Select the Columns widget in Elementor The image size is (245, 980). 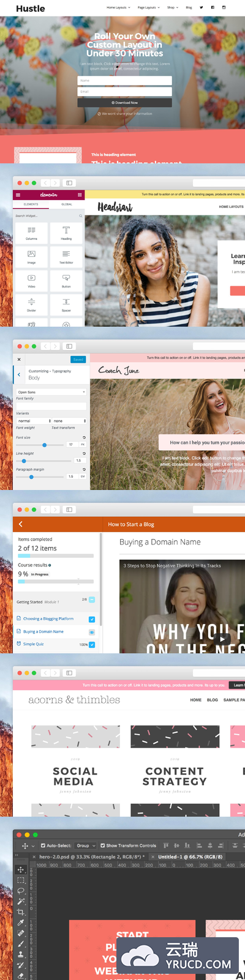click(31, 232)
